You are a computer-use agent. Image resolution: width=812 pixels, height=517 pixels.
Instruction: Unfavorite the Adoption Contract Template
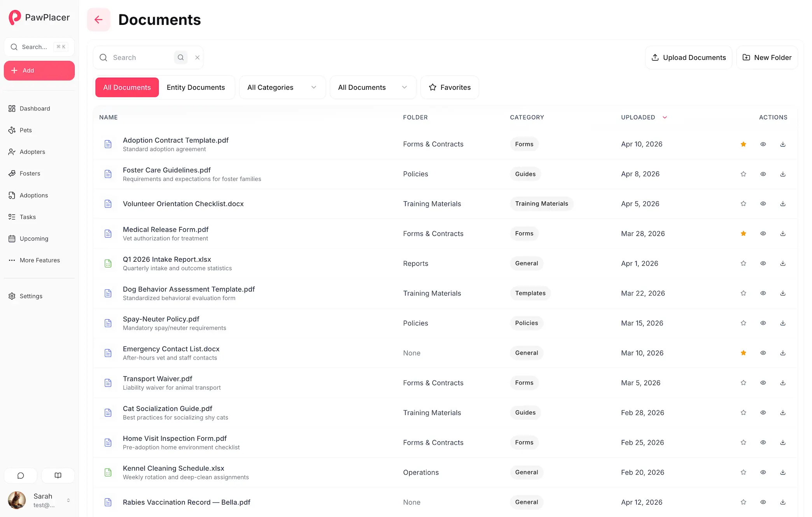(743, 144)
